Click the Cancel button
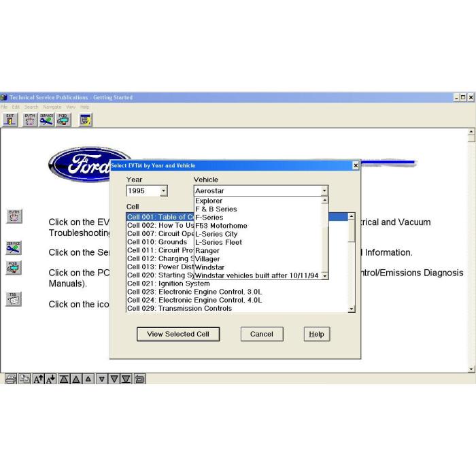The width and height of the screenshot is (476, 476). (x=262, y=335)
